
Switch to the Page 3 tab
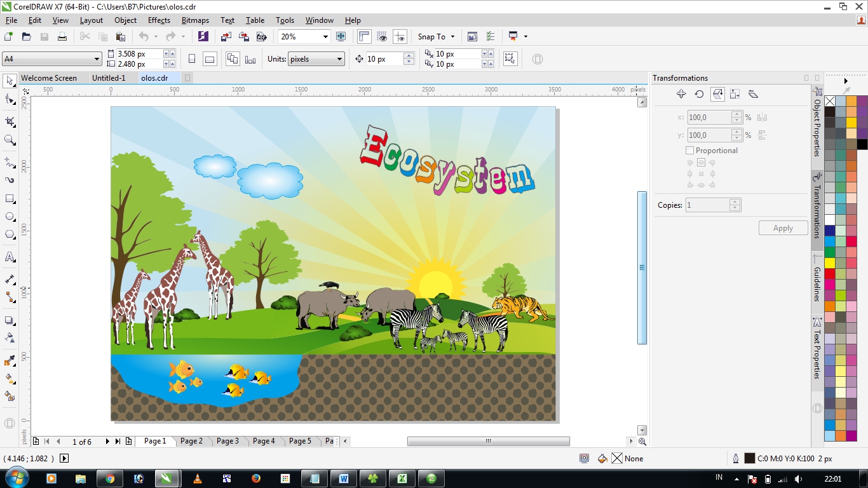(x=228, y=440)
